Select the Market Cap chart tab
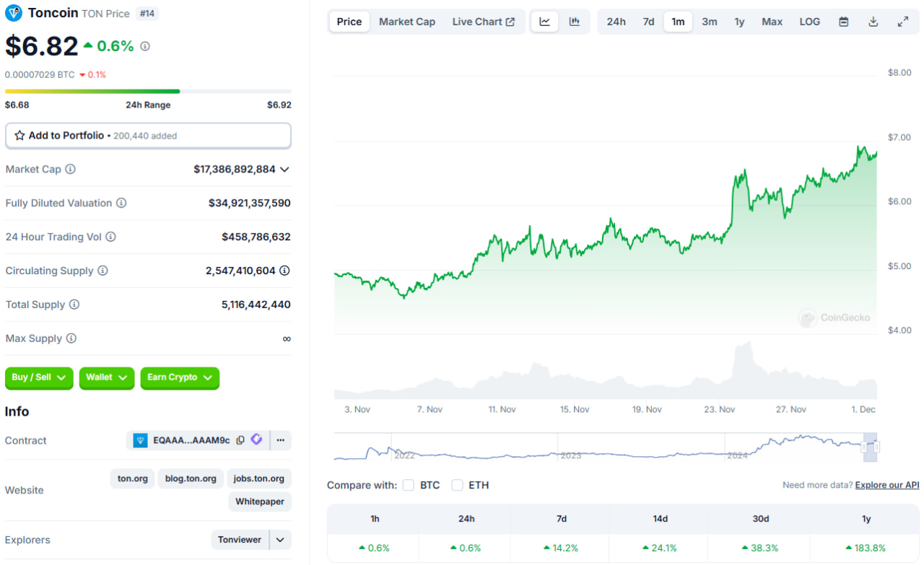Viewport: 924px width, 565px height. [x=407, y=22]
